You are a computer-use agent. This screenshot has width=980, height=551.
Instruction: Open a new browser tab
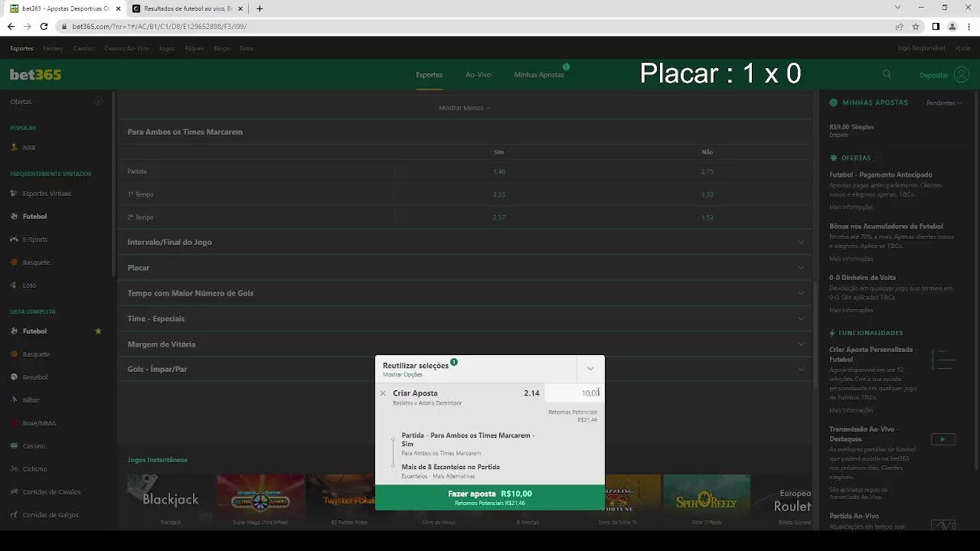(260, 8)
